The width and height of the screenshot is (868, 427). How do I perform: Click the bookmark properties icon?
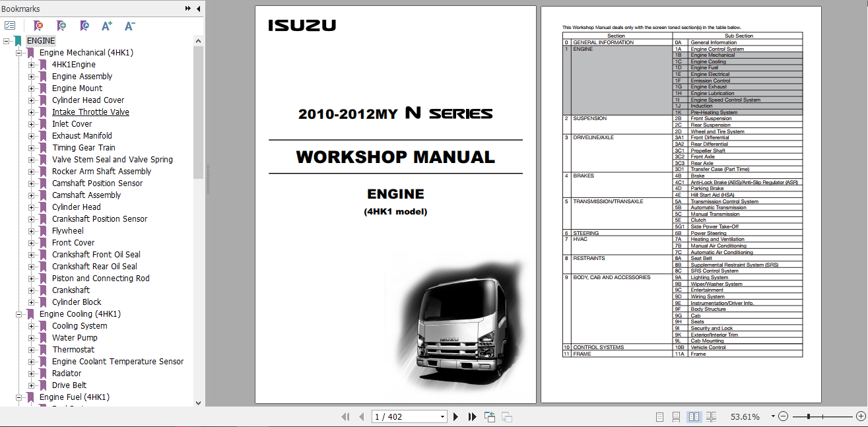click(84, 26)
